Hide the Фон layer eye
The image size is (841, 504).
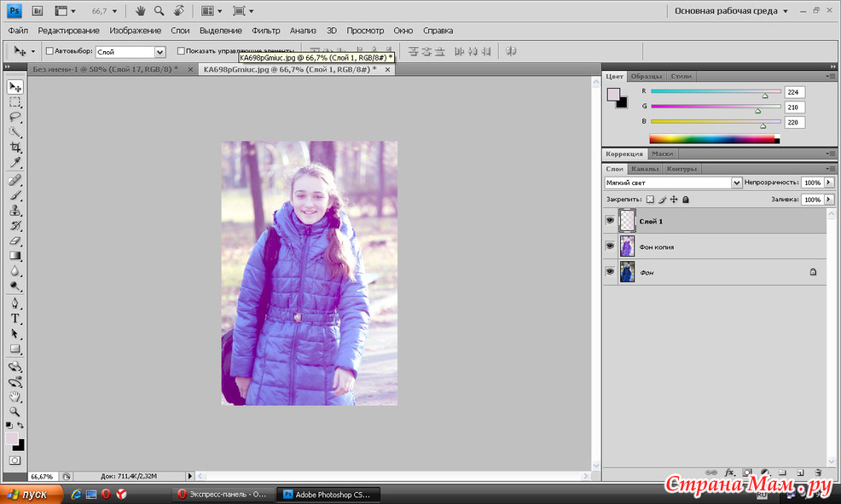610,272
